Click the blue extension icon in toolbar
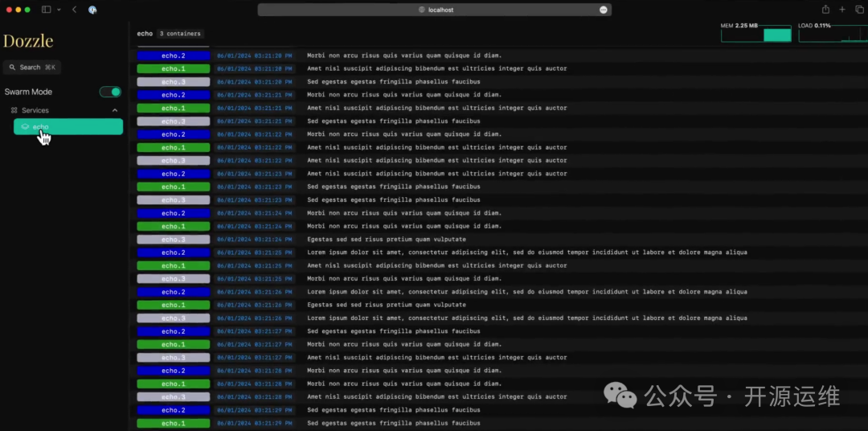The height and width of the screenshot is (431, 868). pos(92,10)
